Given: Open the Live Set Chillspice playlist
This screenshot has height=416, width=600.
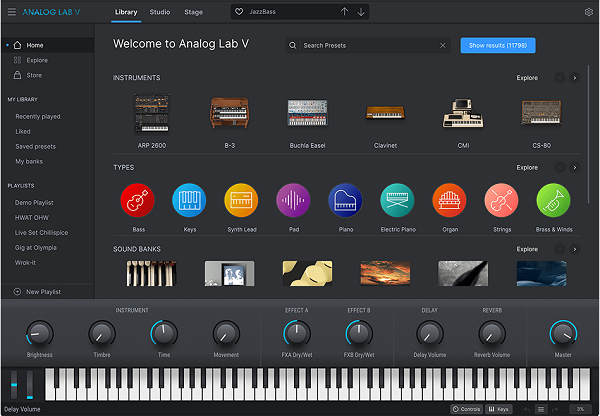Looking at the screenshot, I should [x=41, y=232].
